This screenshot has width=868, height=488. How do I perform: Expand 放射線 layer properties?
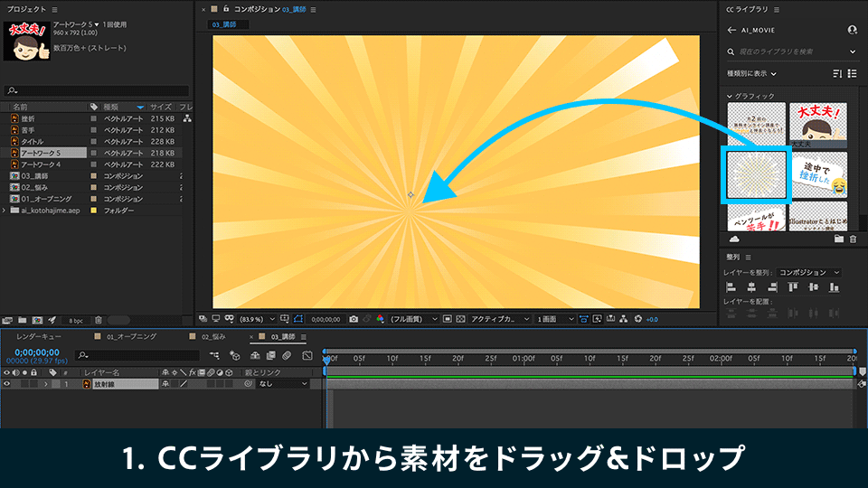click(46, 383)
